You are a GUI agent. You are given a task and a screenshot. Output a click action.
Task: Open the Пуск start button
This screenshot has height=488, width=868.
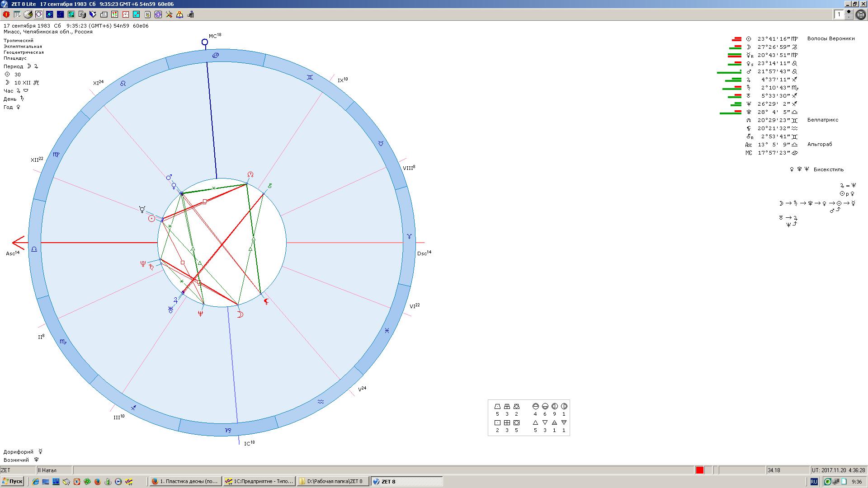pos(12,481)
